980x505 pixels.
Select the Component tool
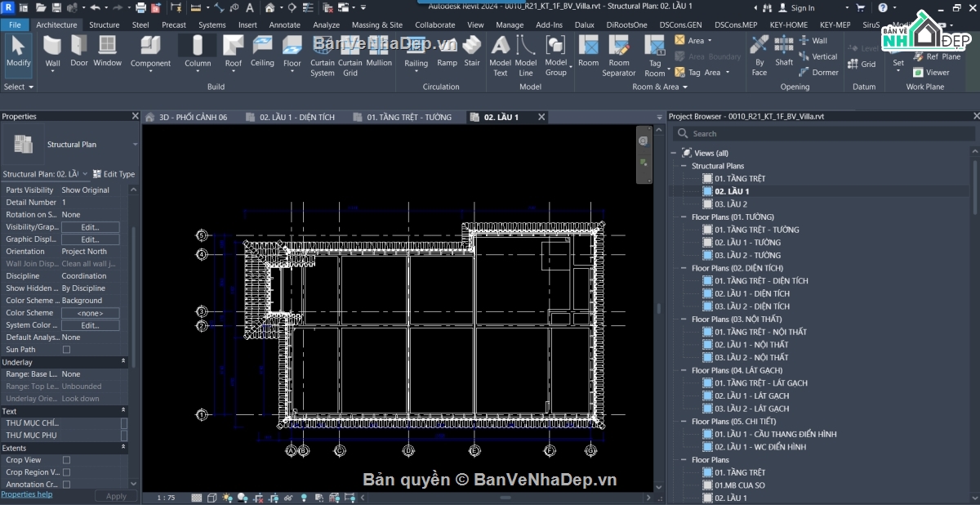pyautogui.click(x=151, y=53)
